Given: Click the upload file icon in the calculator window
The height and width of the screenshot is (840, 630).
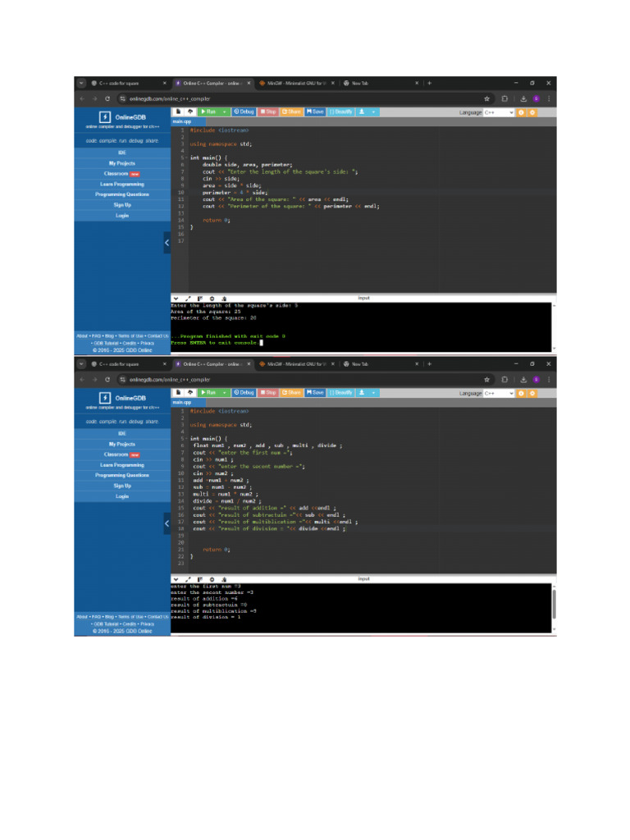Looking at the screenshot, I should (x=190, y=393).
